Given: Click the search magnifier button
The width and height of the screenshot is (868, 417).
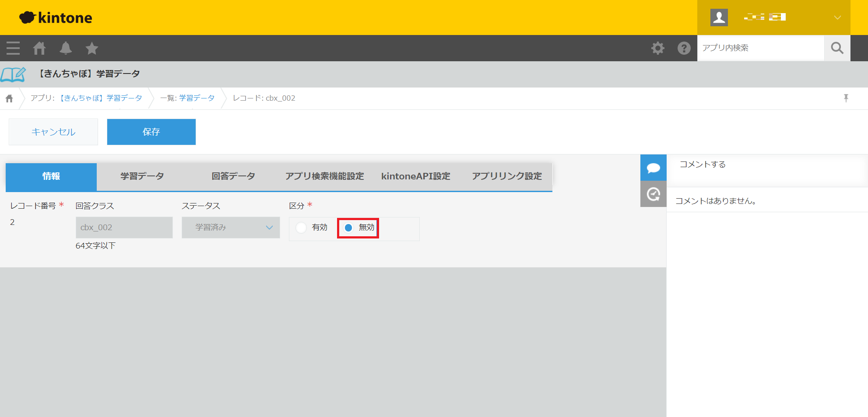Looking at the screenshot, I should click(x=837, y=48).
